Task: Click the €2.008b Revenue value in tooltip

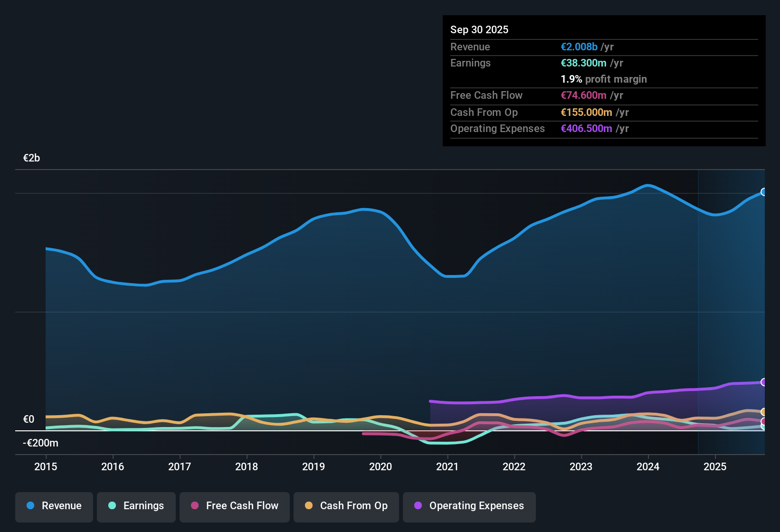Action: 579,47
